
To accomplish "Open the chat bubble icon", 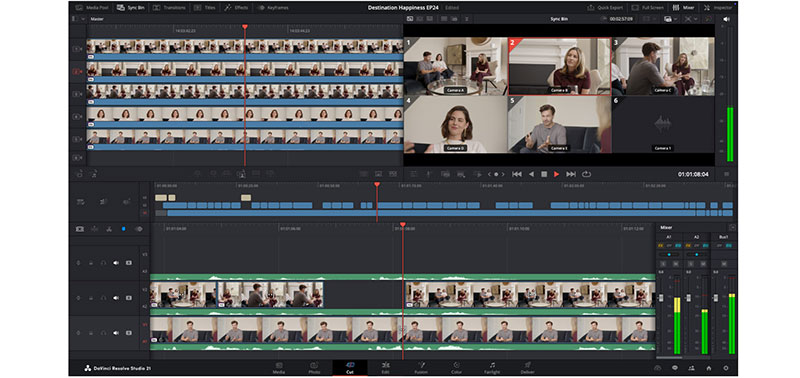I will [x=674, y=368].
